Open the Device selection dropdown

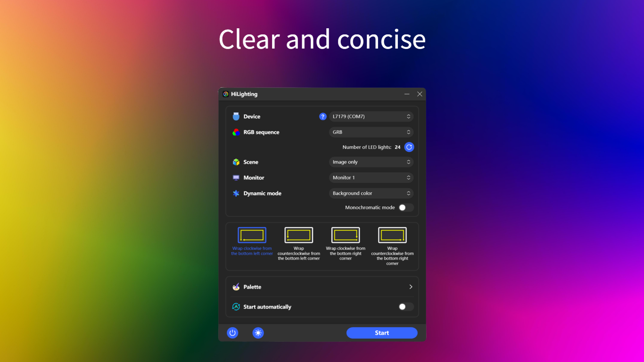tap(371, 116)
